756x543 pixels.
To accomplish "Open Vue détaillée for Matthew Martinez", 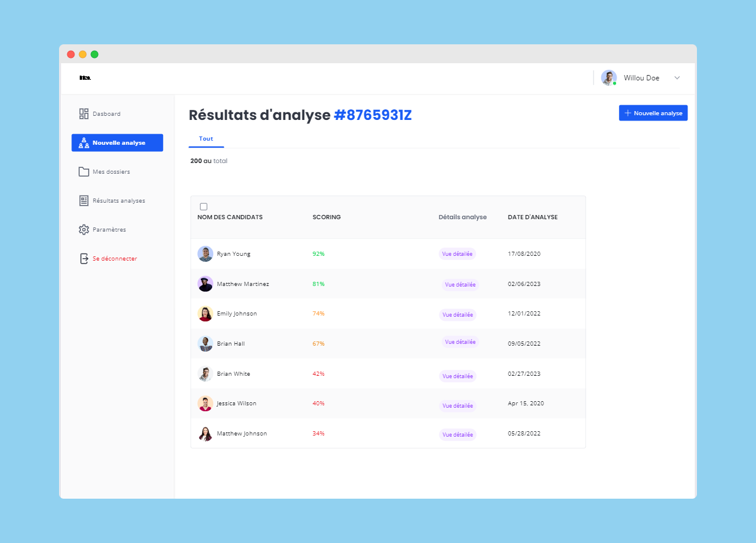I will point(460,285).
